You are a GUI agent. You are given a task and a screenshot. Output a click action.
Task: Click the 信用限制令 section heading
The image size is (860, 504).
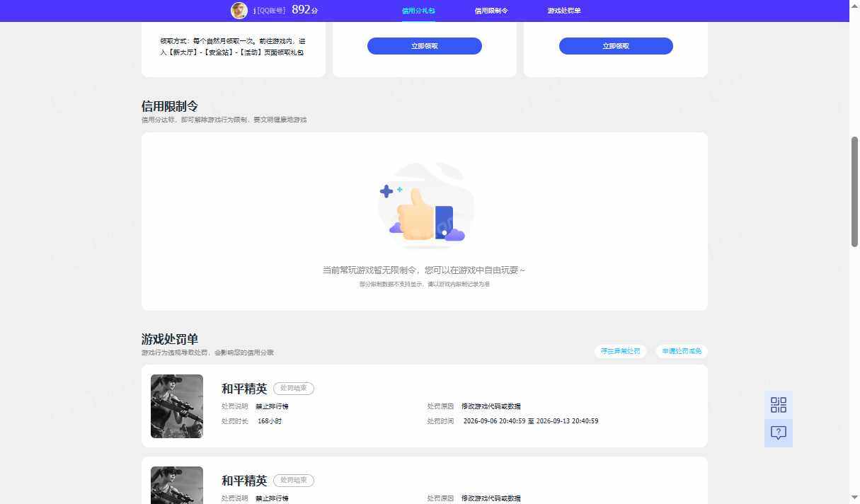point(170,106)
